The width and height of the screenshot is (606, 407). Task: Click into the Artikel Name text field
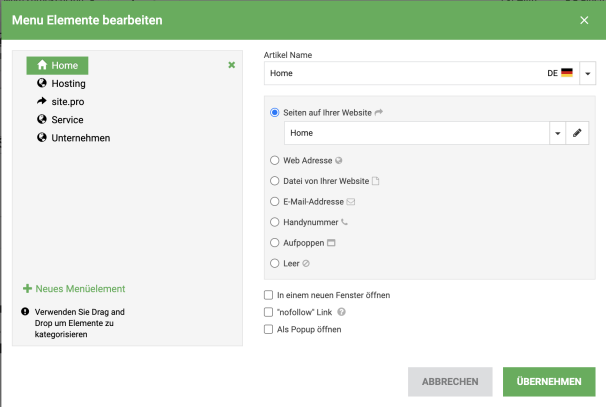pos(400,73)
